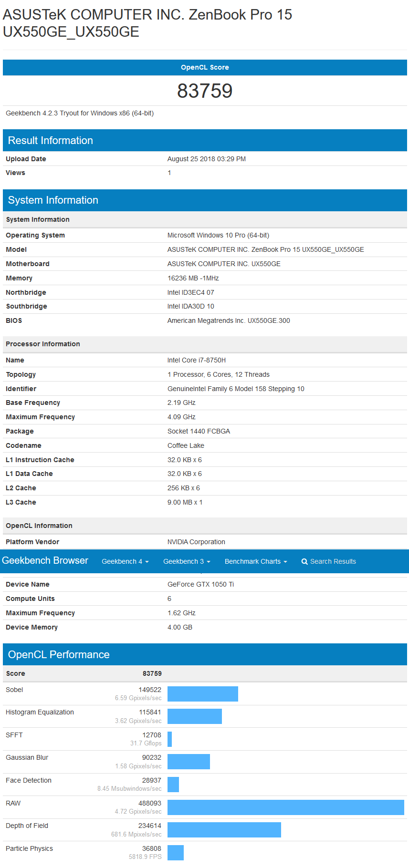Click the Sobel score 149522

(x=150, y=690)
